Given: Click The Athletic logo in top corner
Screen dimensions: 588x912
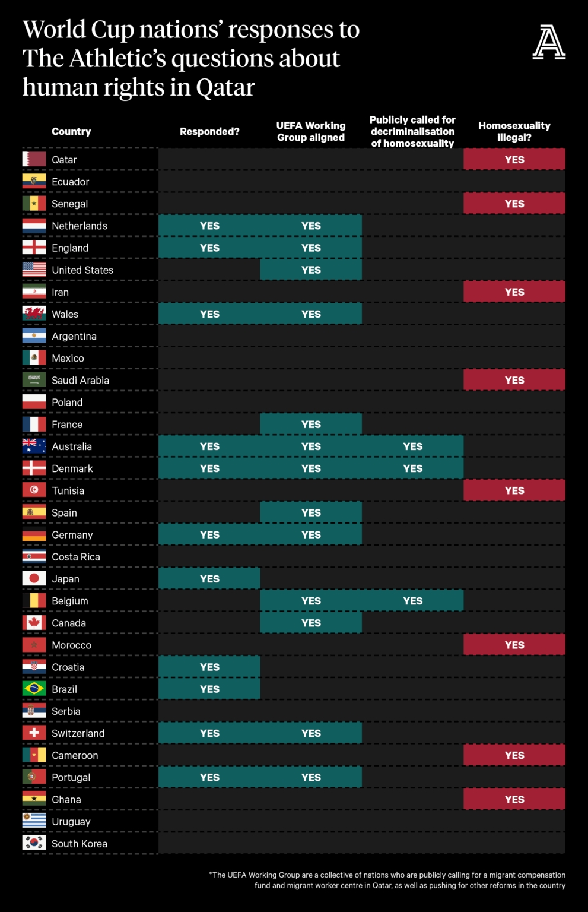Looking at the screenshot, I should tap(549, 42).
